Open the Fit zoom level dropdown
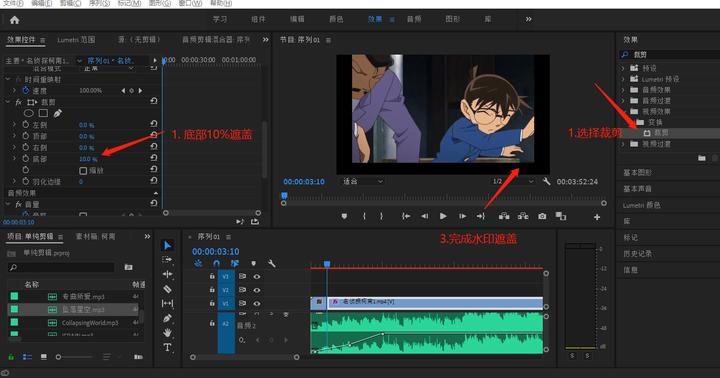 [363, 181]
